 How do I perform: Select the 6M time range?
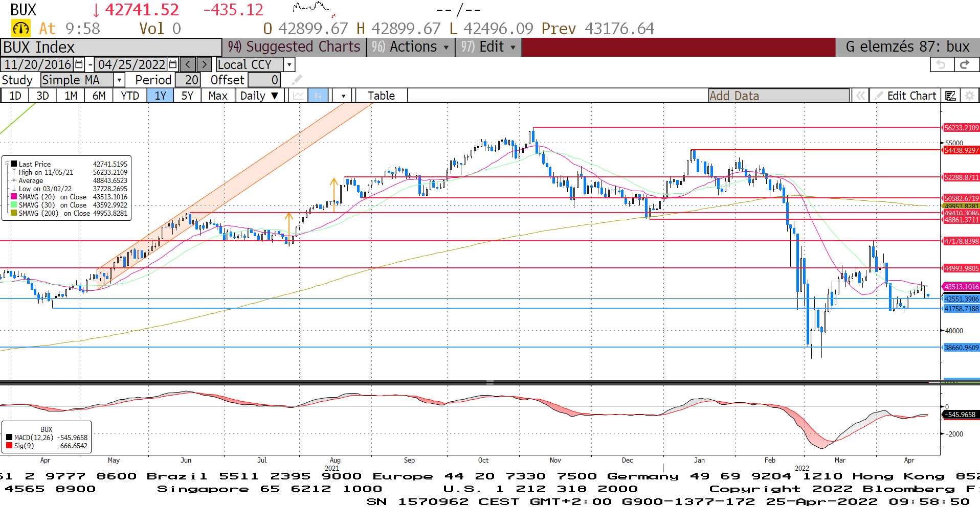(x=99, y=96)
